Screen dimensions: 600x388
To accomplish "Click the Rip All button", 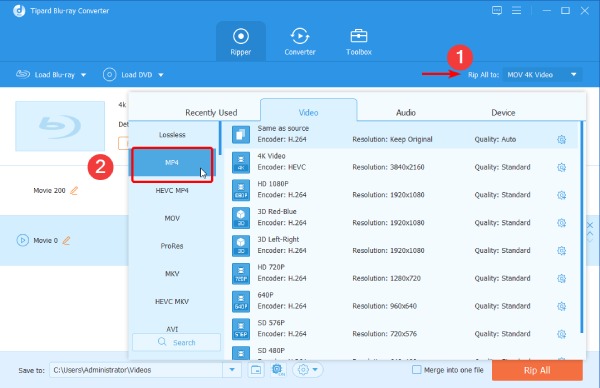I will click(x=537, y=370).
